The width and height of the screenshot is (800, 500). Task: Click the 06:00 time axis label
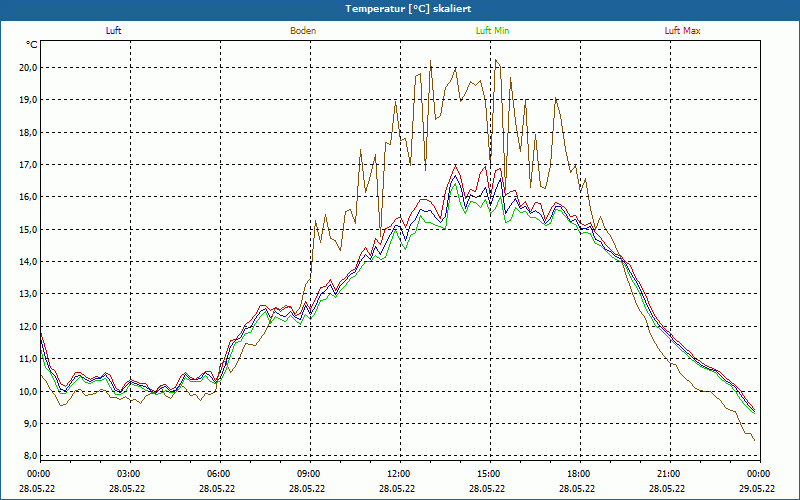click(217, 474)
